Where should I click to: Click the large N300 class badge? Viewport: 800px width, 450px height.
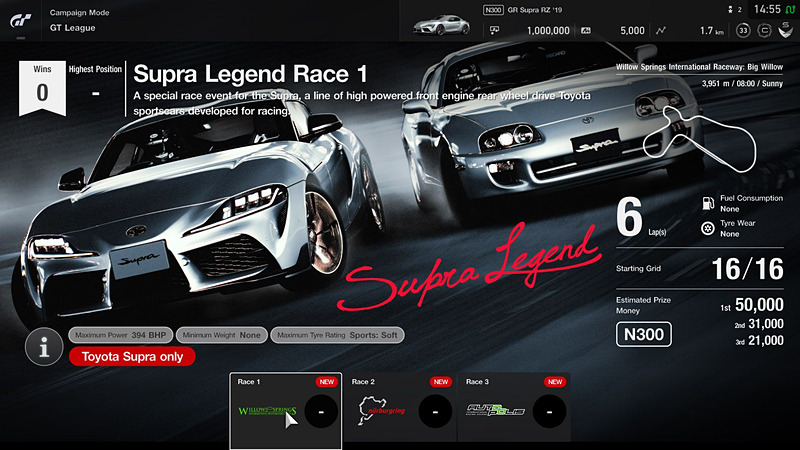click(644, 334)
